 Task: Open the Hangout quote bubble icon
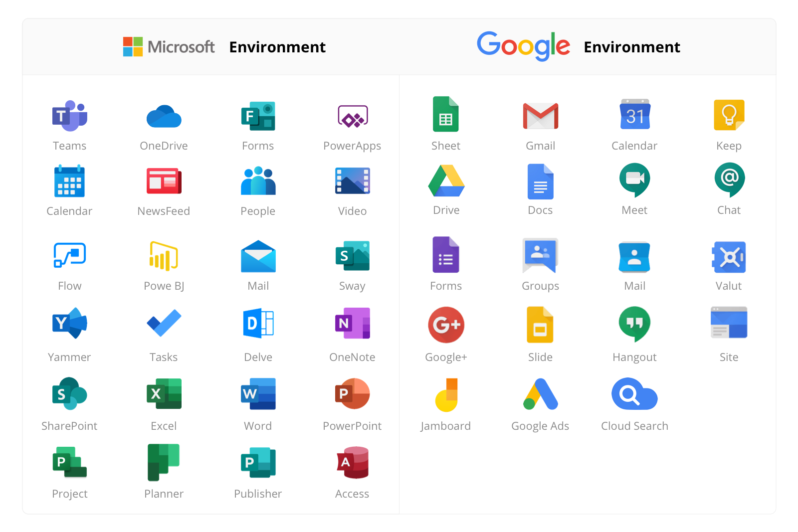(x=635, y=324)
